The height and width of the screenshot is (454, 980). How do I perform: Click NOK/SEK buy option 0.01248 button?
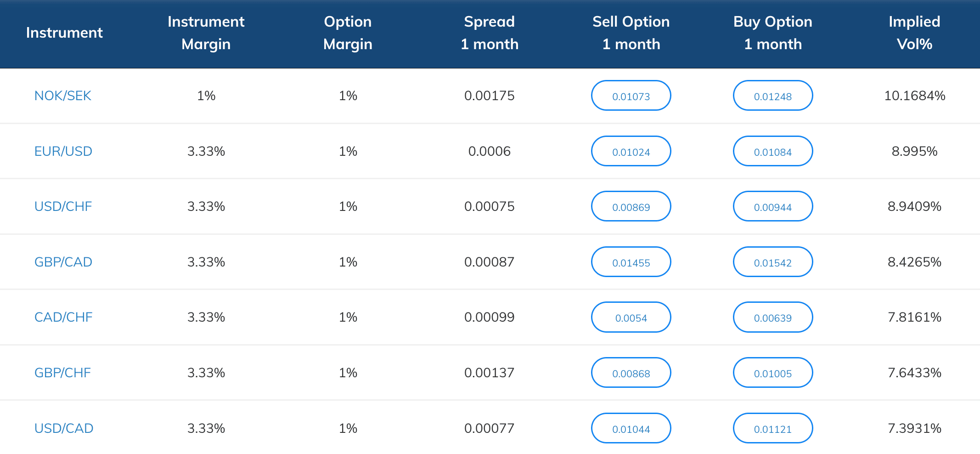[773, 96]
